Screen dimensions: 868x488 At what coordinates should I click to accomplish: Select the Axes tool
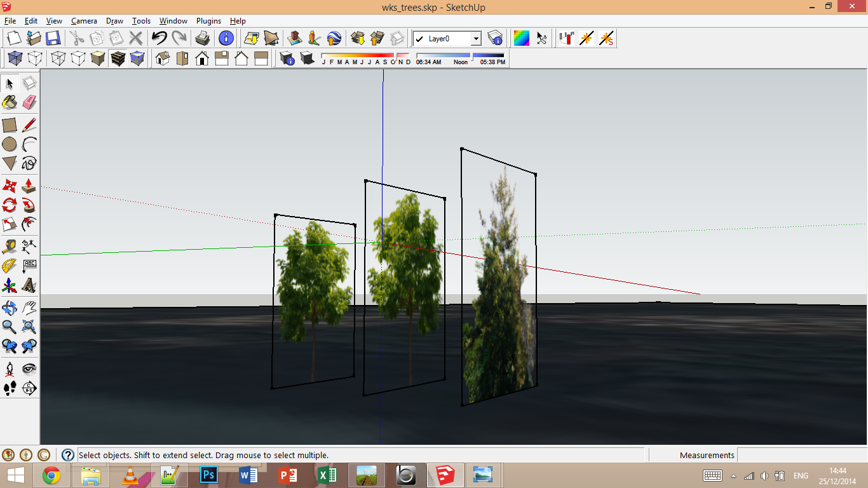click(x=10, y=285)
